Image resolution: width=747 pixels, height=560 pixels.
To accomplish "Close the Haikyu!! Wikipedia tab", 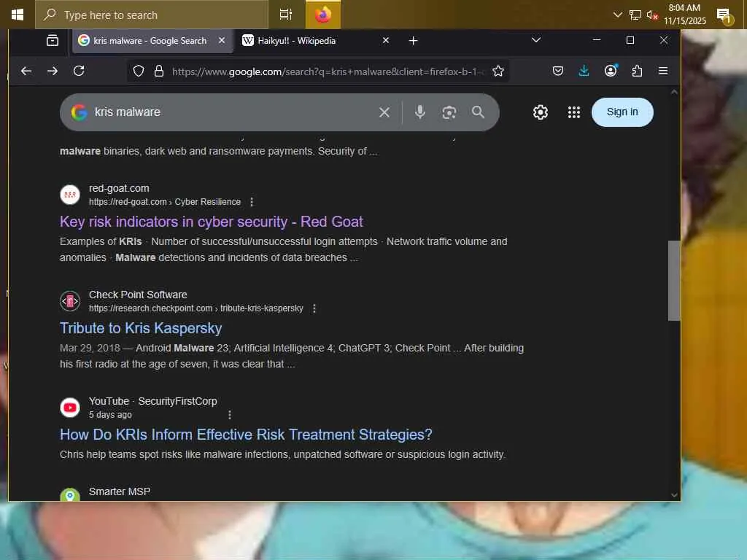I will pyautogui.click(x=386, y=41).
